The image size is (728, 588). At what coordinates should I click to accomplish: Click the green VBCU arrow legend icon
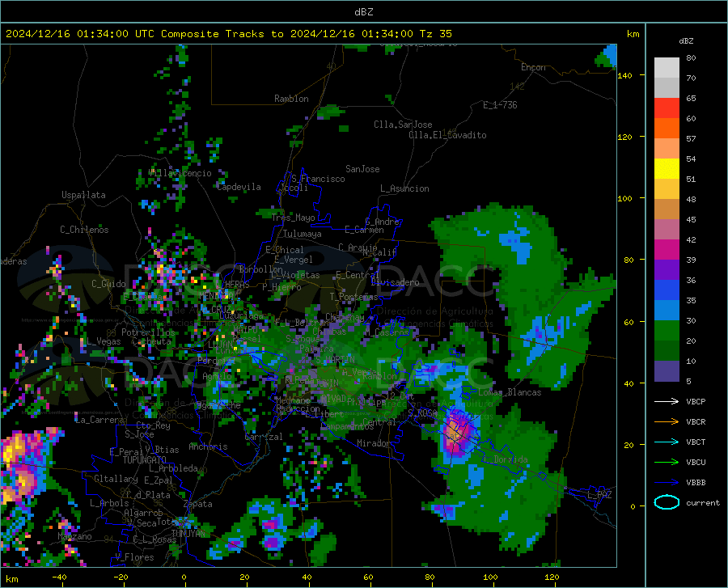click(667, 463)
